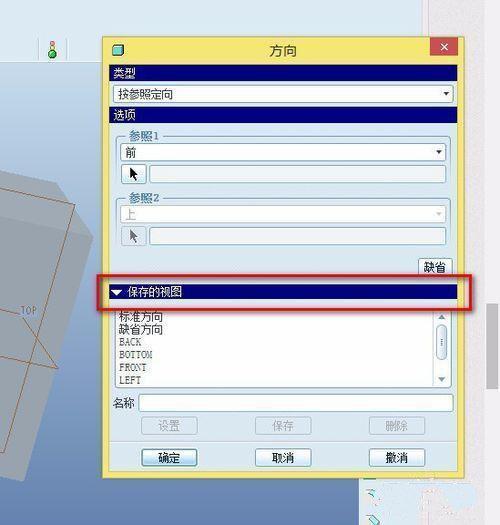The width and height of the screenshot is (500, 525).
Task: Click the 保存 button
Action: [283, 426]
